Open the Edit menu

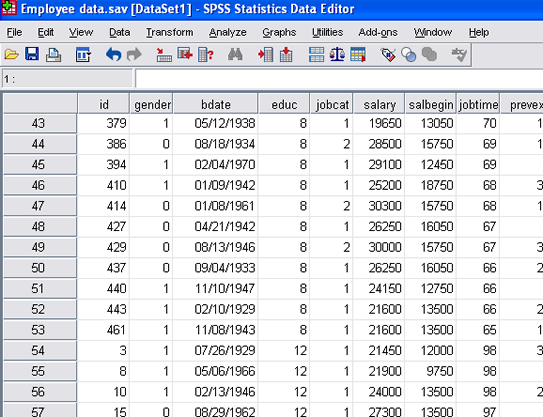tap(46, 32)
